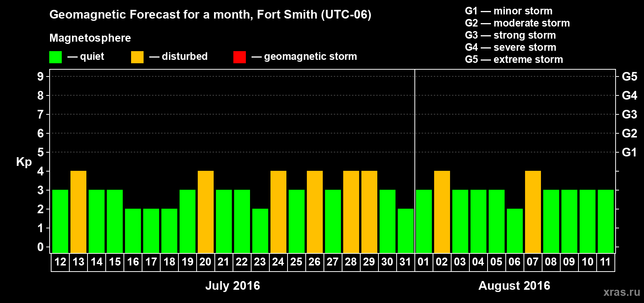
Task: Click date label 22 on the axis
Action: [242, 262]
